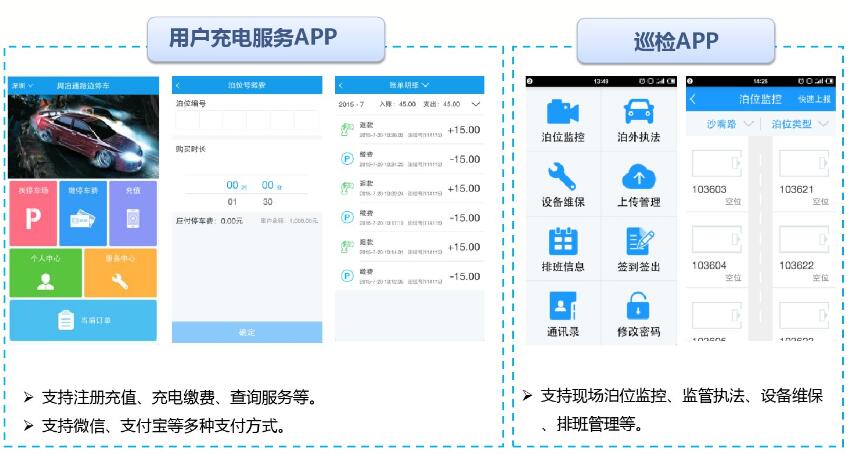The height and width of the screenshot is (454, 849).
Task: Tap the 签到签出 sign-in icon
Action: [x=637, y=242]
